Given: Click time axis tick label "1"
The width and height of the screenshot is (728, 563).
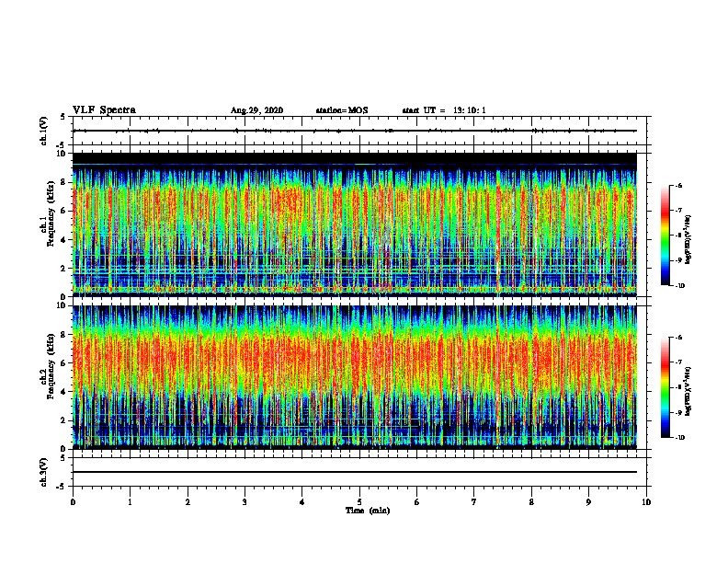Looking at the screenshot, I should 130,502.
